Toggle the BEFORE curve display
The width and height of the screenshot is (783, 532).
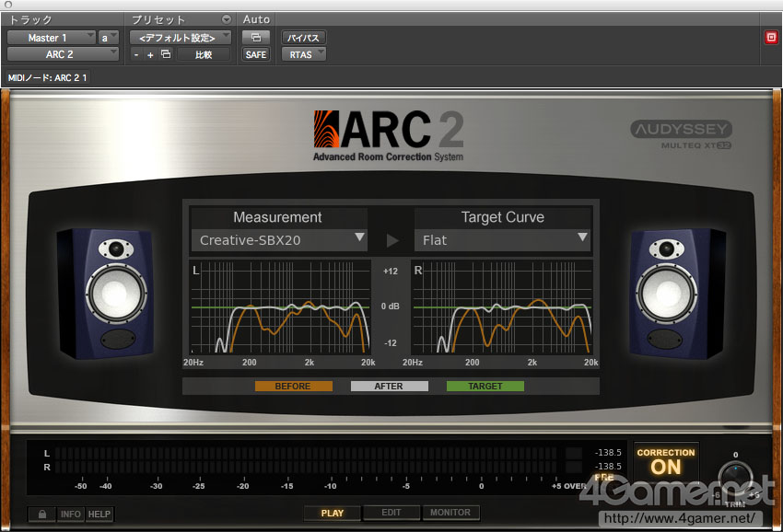[293, 387]
